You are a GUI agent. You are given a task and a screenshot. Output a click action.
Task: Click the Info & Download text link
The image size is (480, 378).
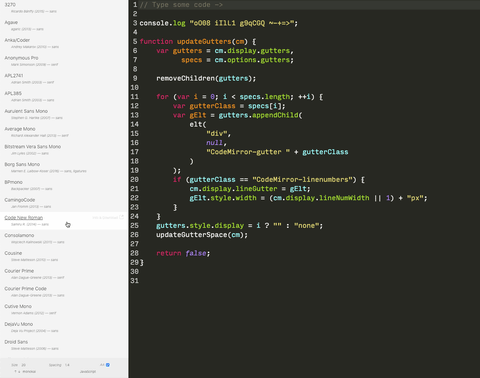tap(105, 218)
